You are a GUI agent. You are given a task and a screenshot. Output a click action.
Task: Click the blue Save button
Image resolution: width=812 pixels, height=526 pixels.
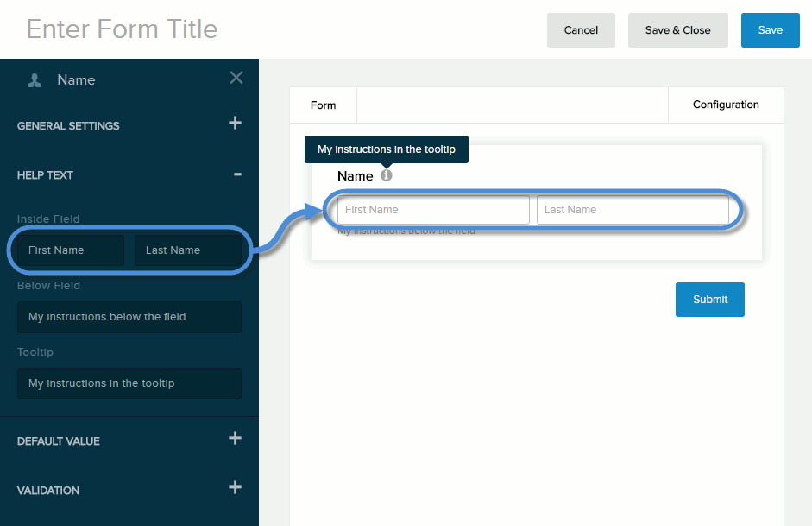[x=770, y=30]
